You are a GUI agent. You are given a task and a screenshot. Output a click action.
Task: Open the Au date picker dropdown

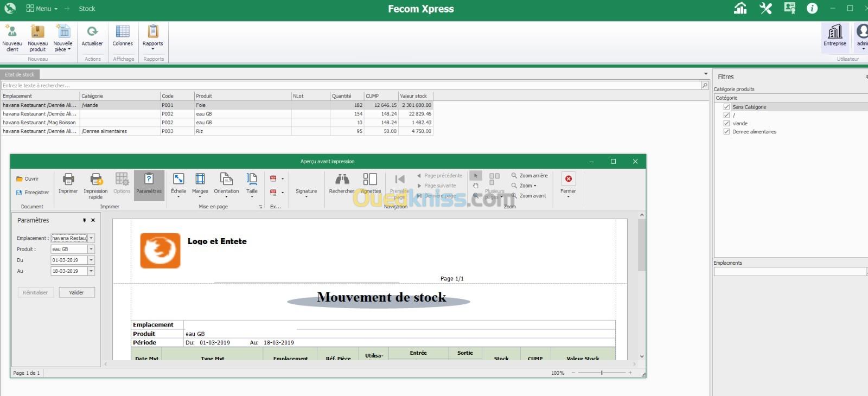click(91, 271)
